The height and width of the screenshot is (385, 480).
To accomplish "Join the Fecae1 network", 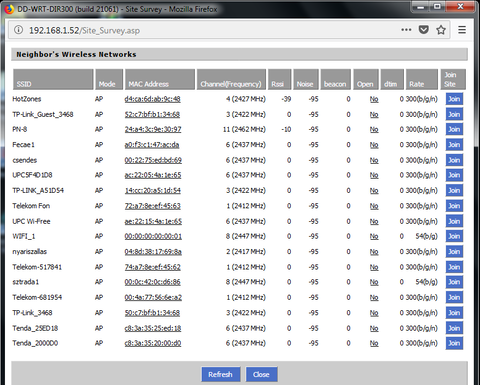I will coord(454,145).
